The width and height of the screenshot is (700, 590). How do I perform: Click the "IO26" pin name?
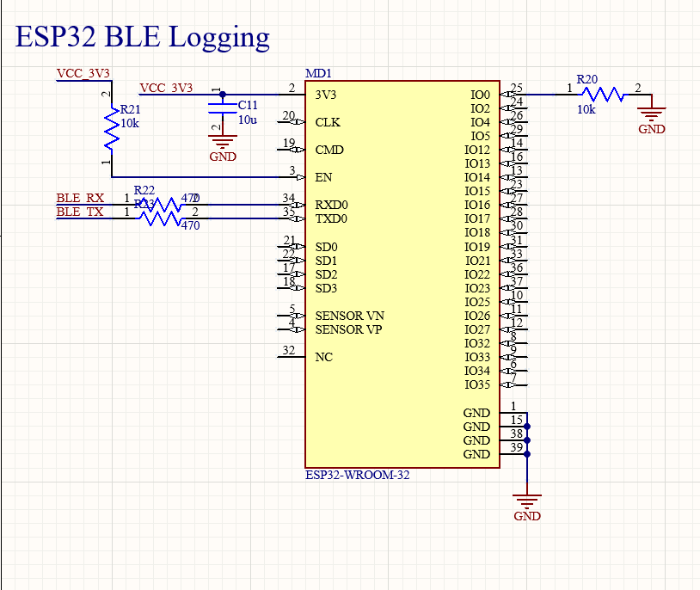click(x=477, y=316)
